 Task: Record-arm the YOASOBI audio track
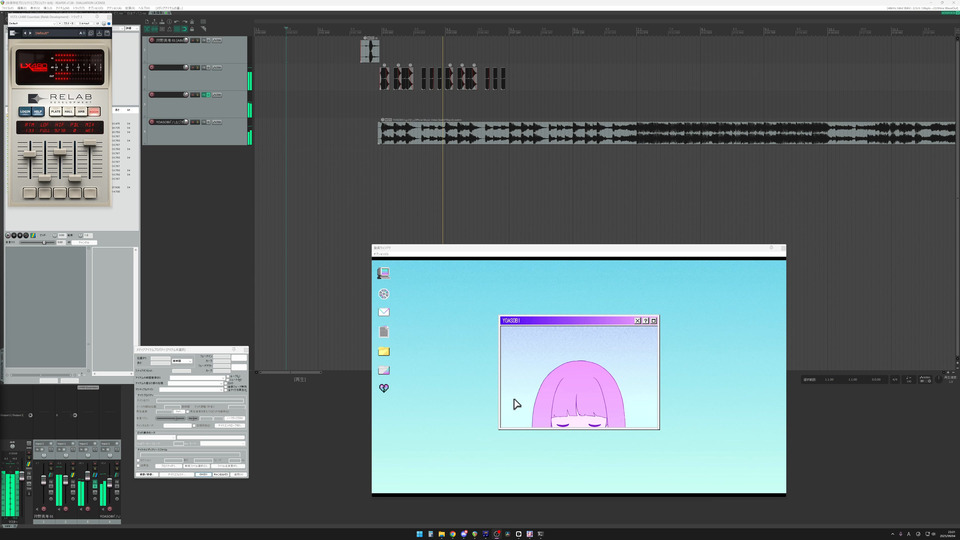tap(152, 122)
